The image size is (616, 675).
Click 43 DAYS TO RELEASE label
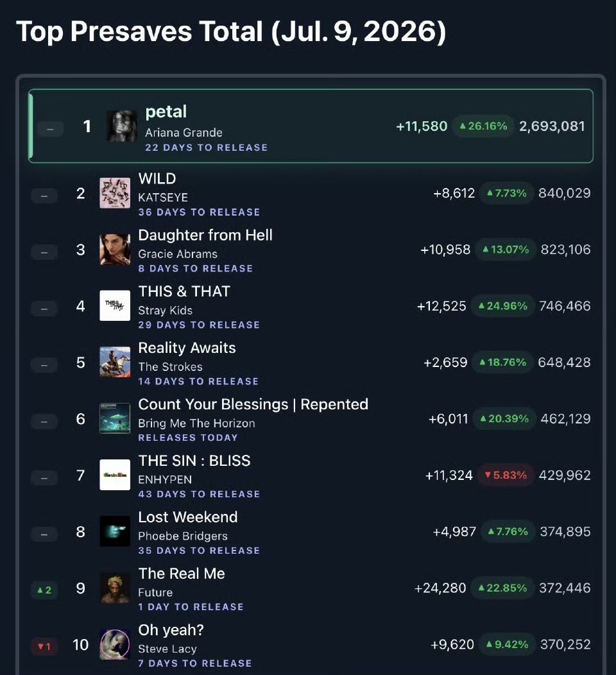click(199, 494)
